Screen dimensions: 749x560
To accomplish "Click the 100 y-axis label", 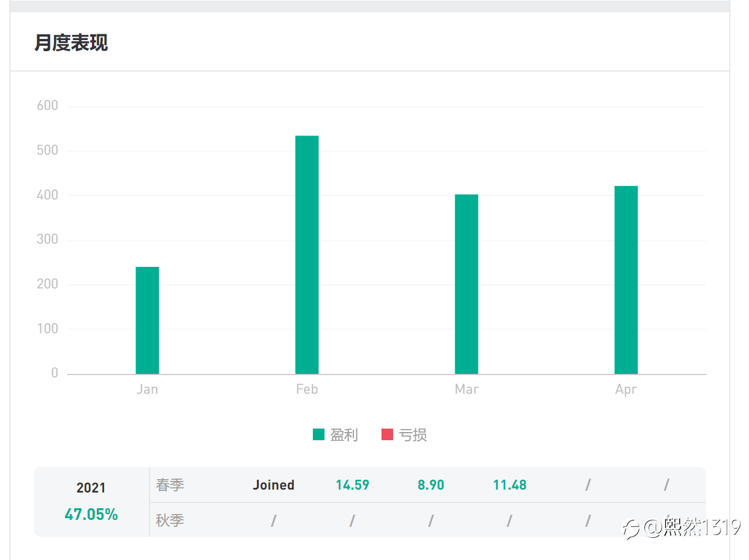I will tap(48, 329).
